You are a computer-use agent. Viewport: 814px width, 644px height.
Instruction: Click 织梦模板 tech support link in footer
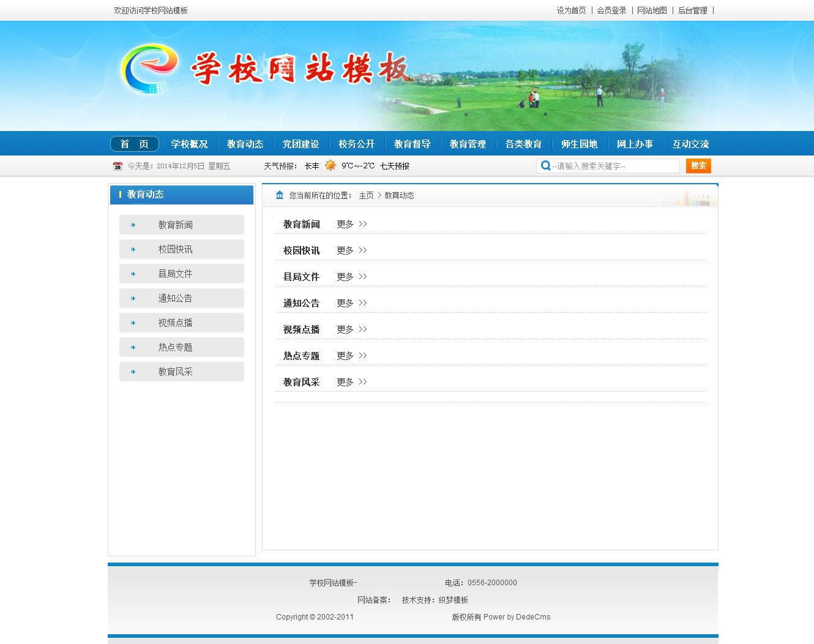pyautogui.click(x=453, y=600)
